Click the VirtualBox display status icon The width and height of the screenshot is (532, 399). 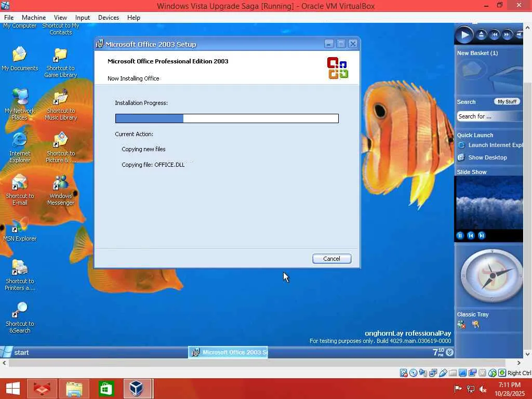(x=462, y=373)
